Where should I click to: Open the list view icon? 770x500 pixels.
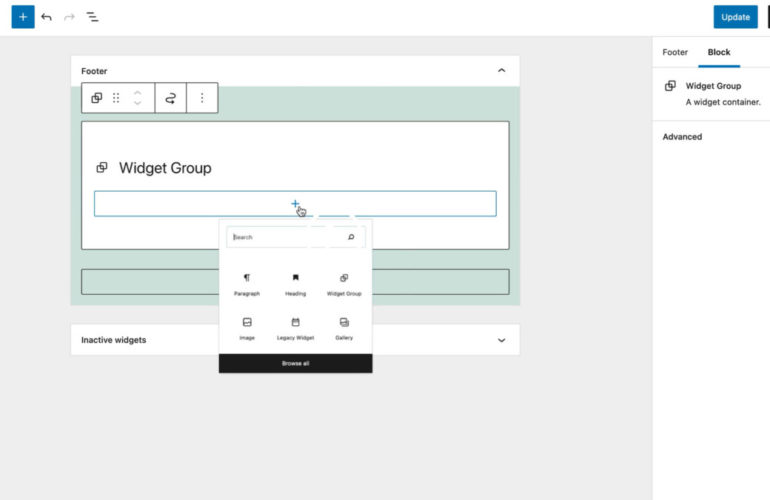click(92, 17)
